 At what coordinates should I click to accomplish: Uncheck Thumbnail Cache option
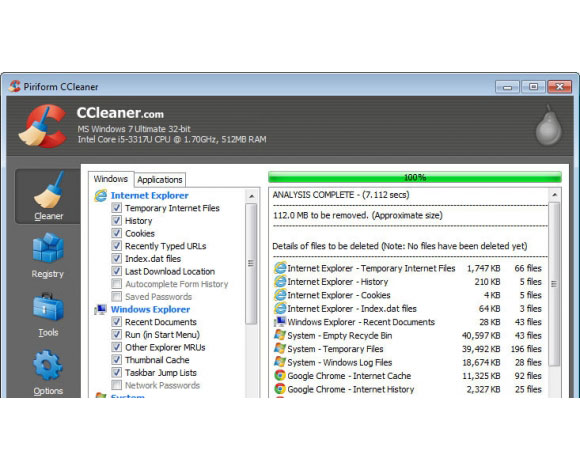[x=117, y=359]
